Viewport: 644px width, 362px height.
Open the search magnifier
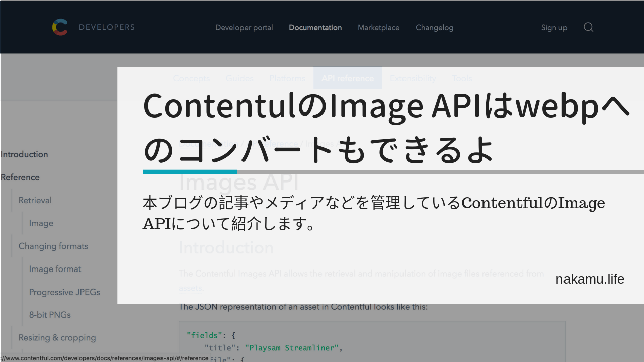pyautogui.click(x=588, y=27)
